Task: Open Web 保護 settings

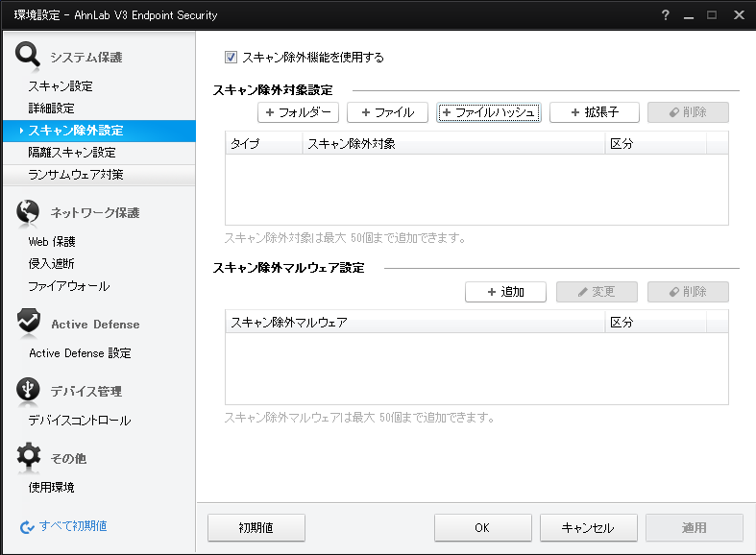Action: (x=52, y=241)
